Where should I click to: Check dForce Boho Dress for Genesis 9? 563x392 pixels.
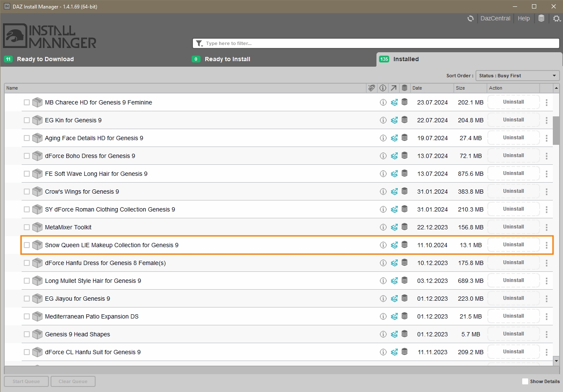[27, 156]
